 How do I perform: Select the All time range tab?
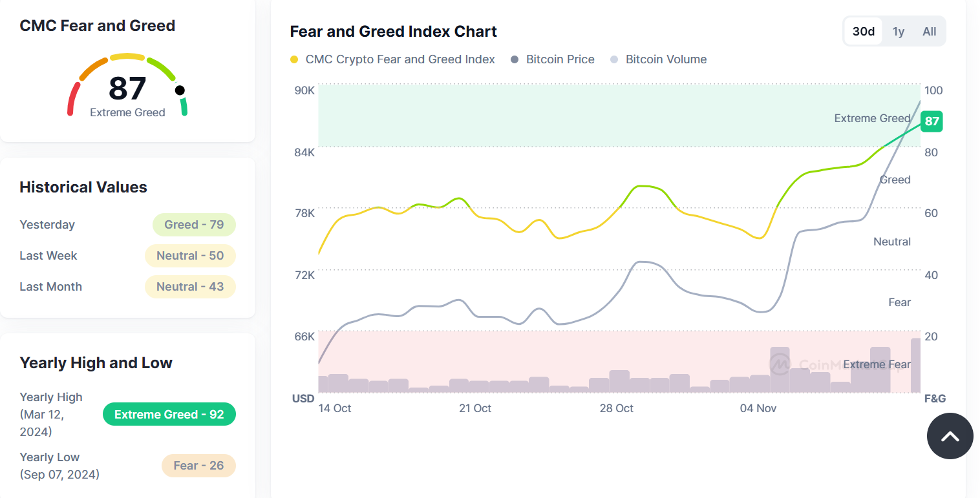coord(929,32)
